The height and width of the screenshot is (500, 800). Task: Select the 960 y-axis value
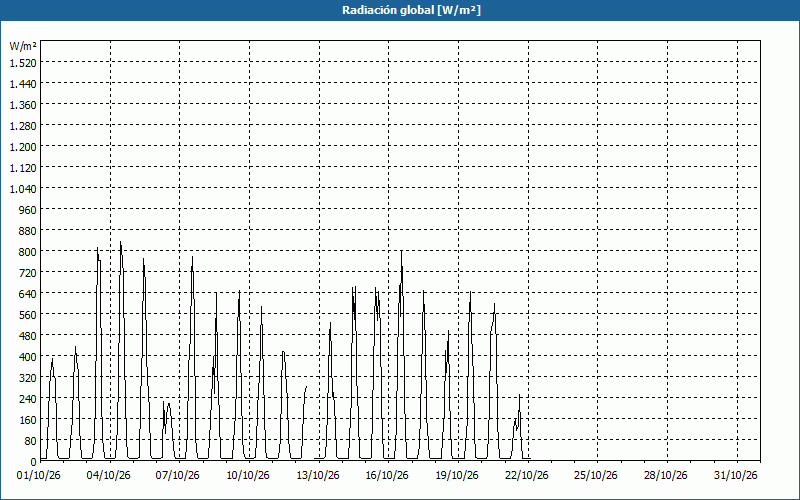point(28,210)
